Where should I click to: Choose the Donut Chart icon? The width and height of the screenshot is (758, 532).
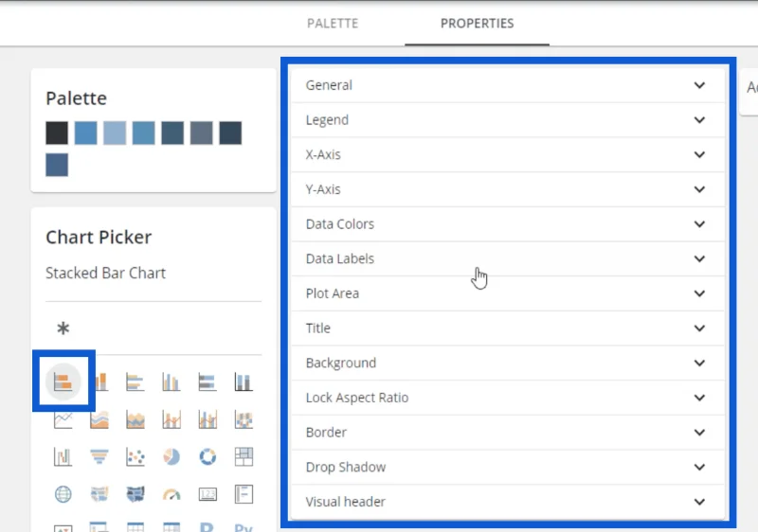pyautogui.click(x=208, y=456)
